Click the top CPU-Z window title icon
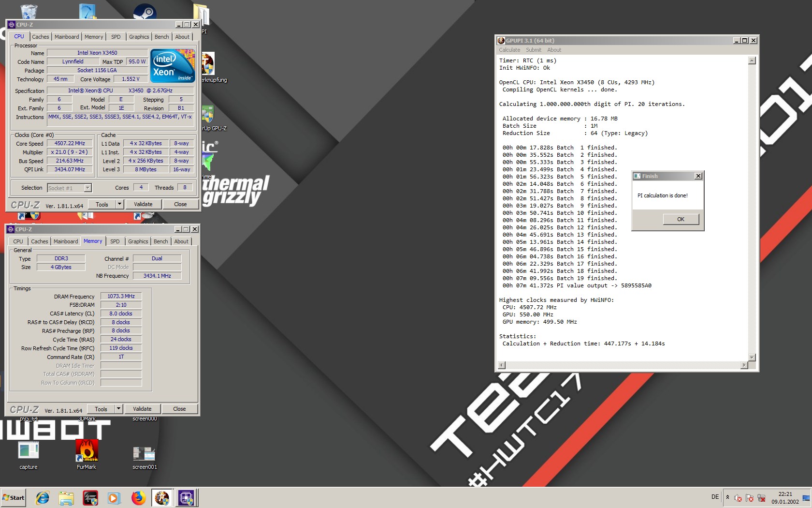Image resolution: width=812 pixels, height=508 pixels. 12,25
